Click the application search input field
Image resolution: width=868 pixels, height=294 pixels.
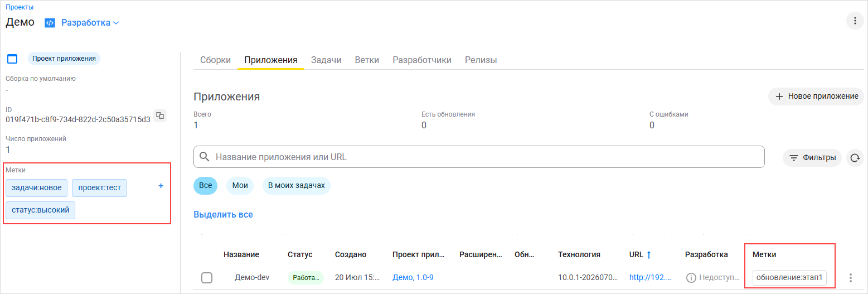point(479,157)
